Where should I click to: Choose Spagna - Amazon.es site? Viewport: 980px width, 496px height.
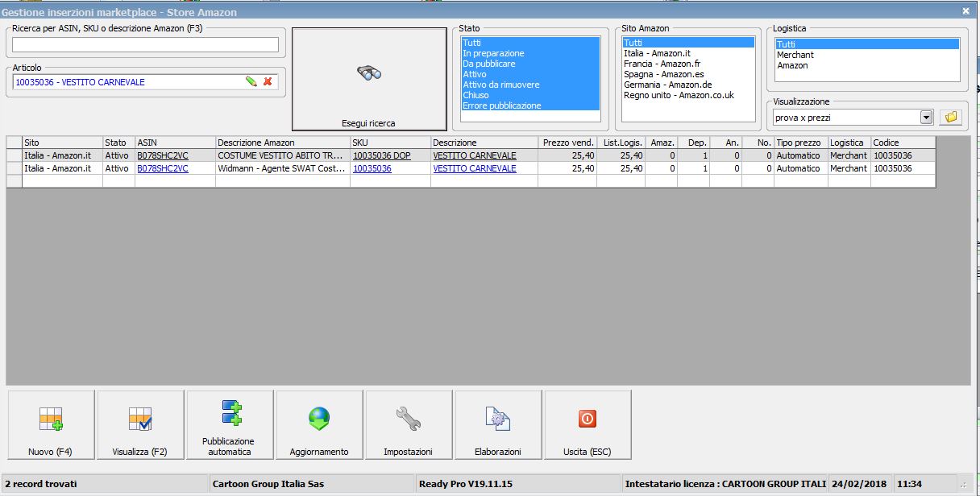coord(688,74)
